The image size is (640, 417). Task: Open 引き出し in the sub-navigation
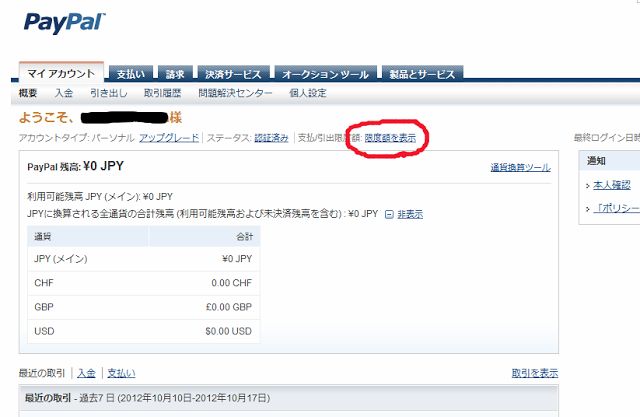(108, 93)
